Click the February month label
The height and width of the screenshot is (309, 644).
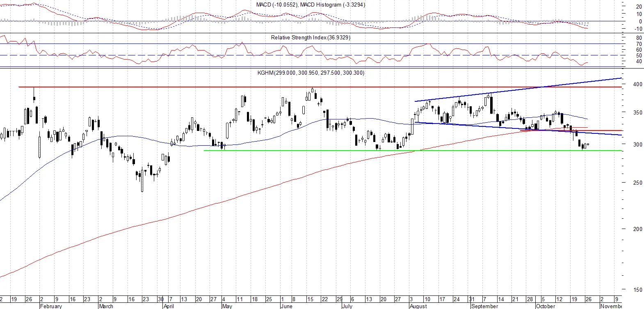pos(51,306)
